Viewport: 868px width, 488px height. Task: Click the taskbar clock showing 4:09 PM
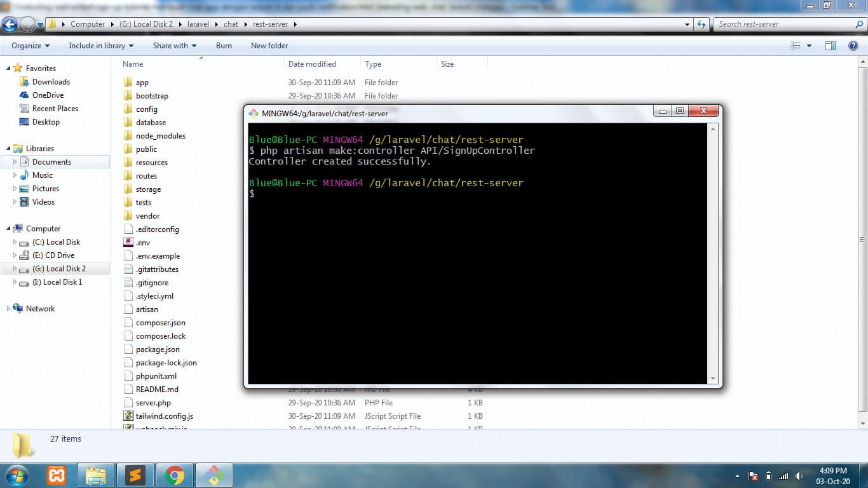(832, 476)
